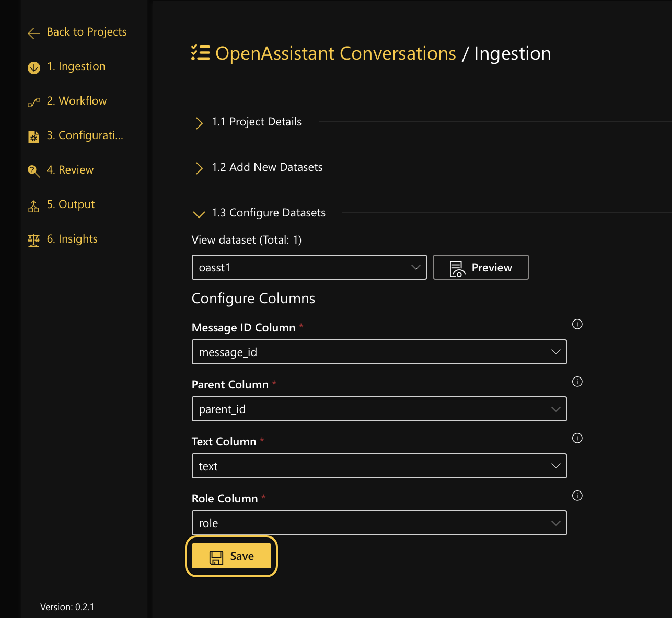Click the Ingestion download arrow icon
Image resolution: width=672 pixels, height=618 pixels.
34,67
